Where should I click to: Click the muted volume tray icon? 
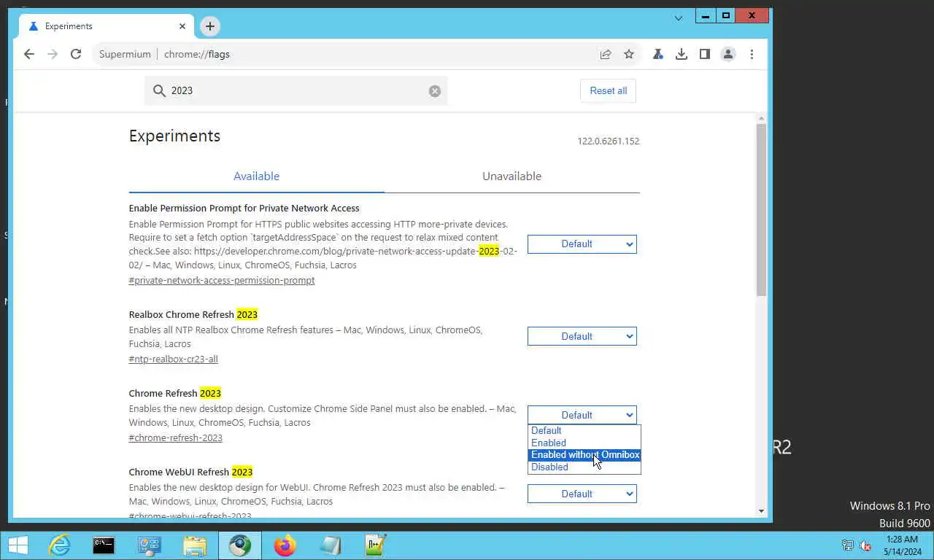pos(866,545)
